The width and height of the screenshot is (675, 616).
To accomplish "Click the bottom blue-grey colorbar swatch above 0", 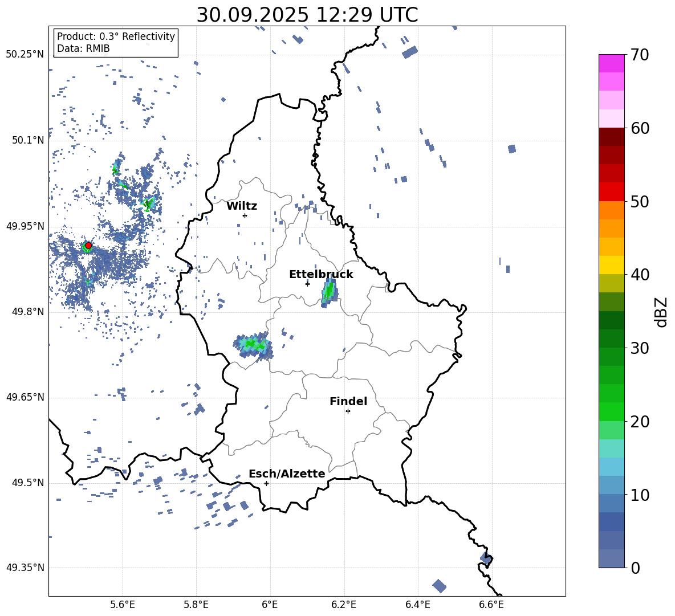I will pyautogui.click(x=611, y=559).
